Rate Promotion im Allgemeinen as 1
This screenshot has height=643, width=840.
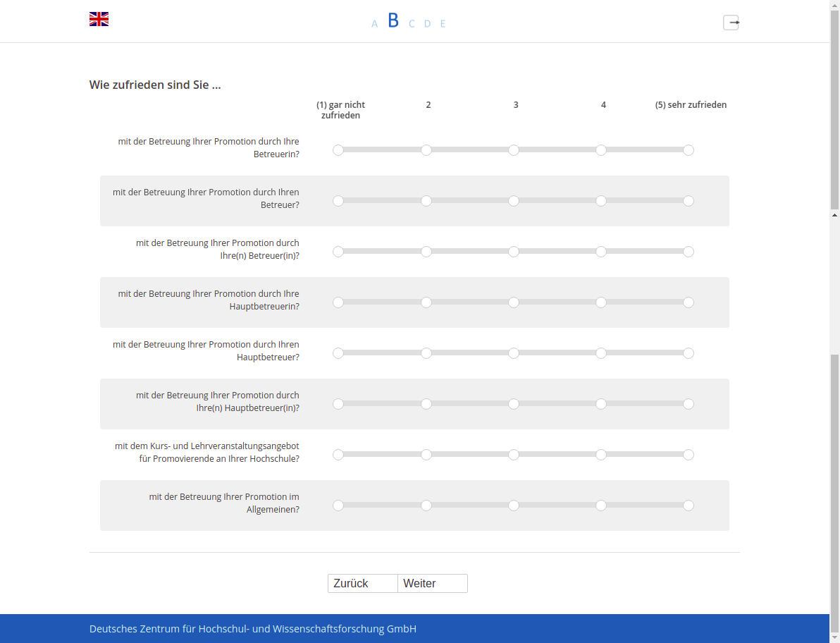coord(338,506)
